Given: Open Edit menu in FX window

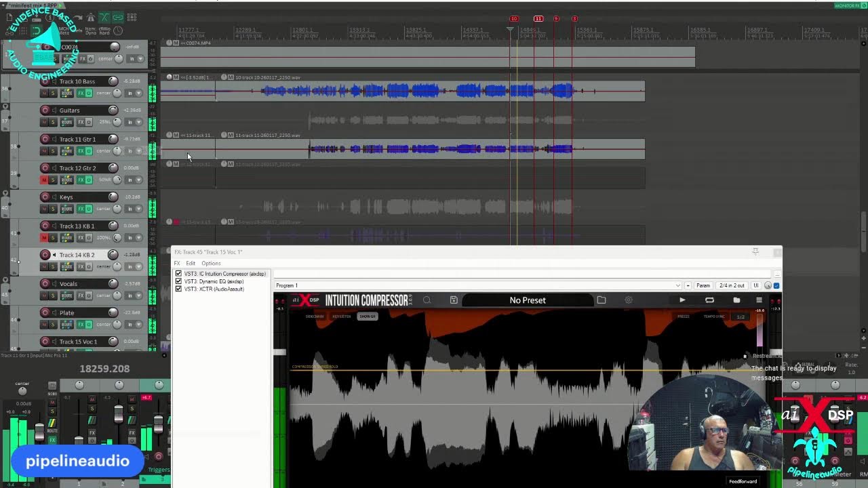Looking at the screenshot, I should [191, 263].
